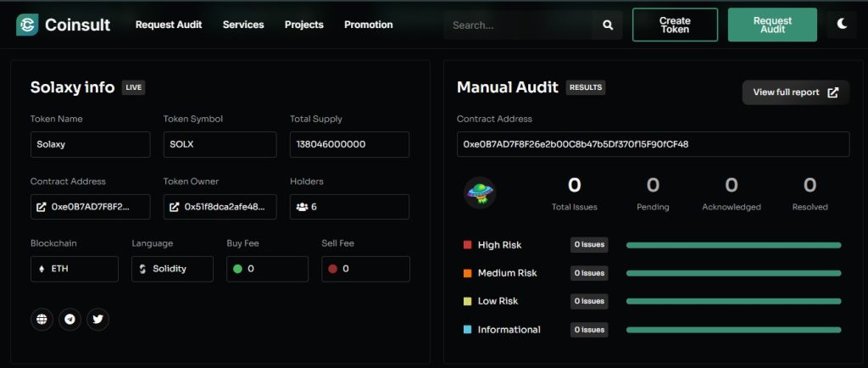Open the Twitter profile icon

[98, 320]
